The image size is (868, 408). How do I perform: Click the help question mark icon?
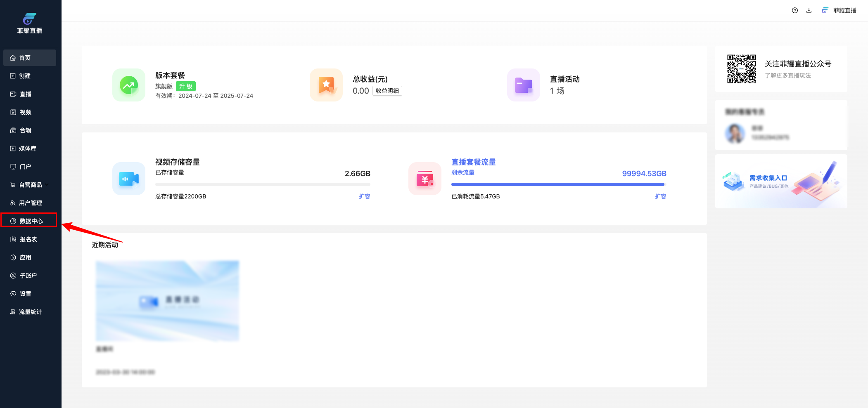pyautogui.click(x=794, y=10)
